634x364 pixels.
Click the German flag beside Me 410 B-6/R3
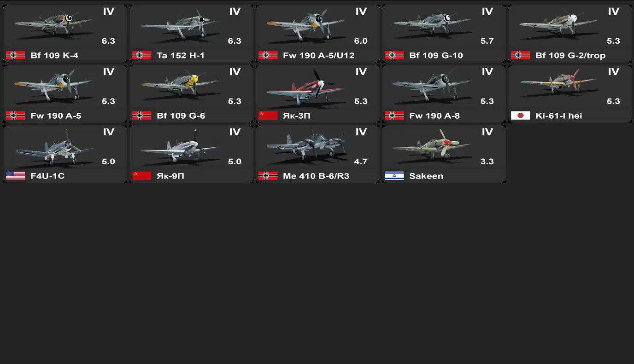[268, 176]
